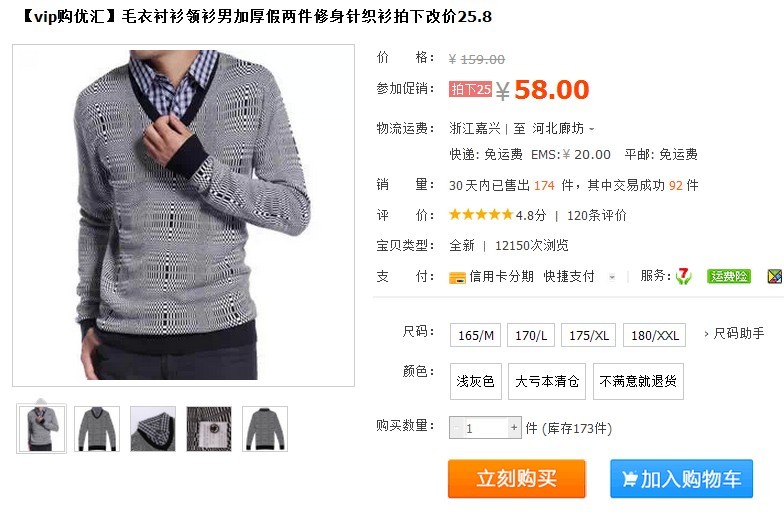Viewport: 784px width, 512px height.
Task: View the hooded collar detail thumbnail
Action: click(153, 429)
